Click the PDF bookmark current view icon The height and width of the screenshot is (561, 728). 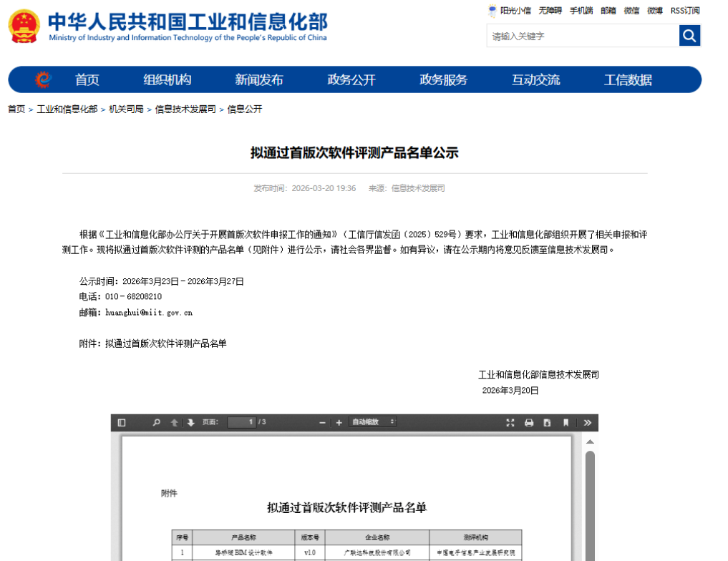click(x=566, y=423)
